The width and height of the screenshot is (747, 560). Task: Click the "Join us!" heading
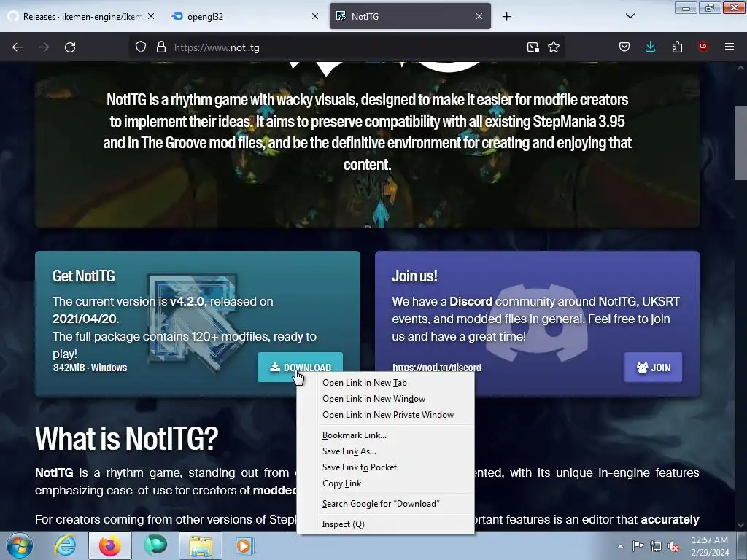click(x=414, y=276)
